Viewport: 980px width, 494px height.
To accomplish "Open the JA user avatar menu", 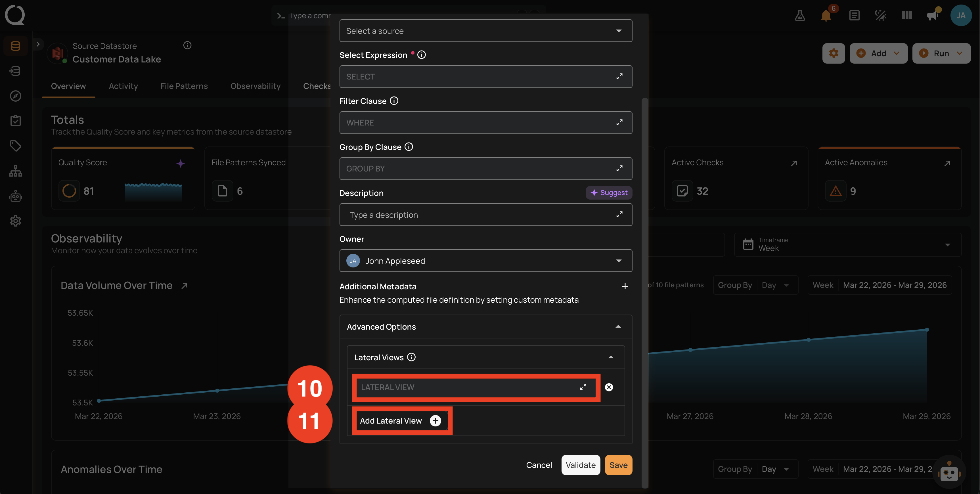I will point(961,16).
